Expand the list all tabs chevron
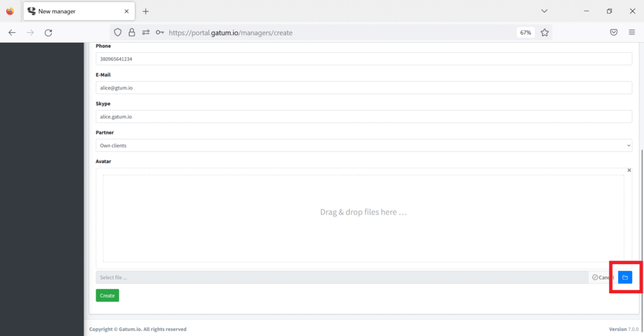The height and width of the screenshot is (336, 644). tap(545, 11)
